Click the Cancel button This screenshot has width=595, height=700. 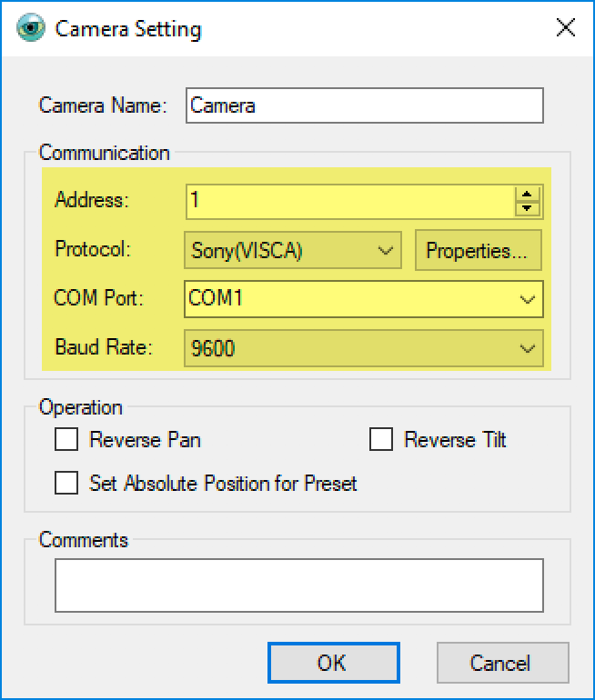(502, 663)
